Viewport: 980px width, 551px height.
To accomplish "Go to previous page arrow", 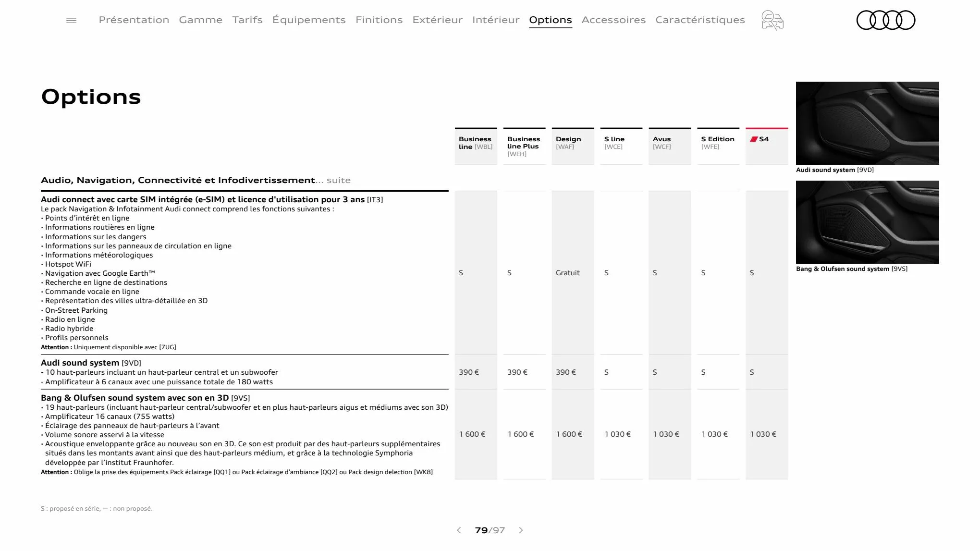I will (459, 530).
